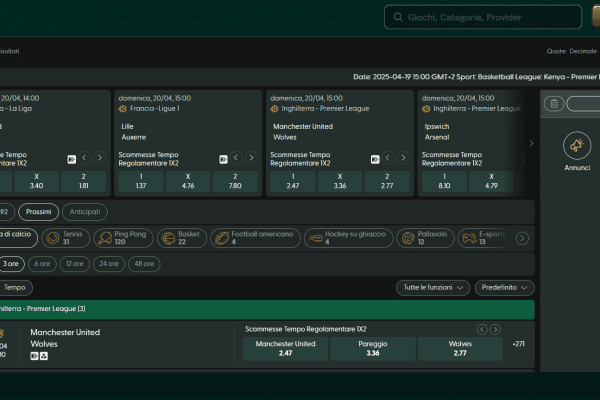Viewport: 600px width, 400px height.
Task: Open Francia - Ligue 1 league link
Action: (154, 109)
